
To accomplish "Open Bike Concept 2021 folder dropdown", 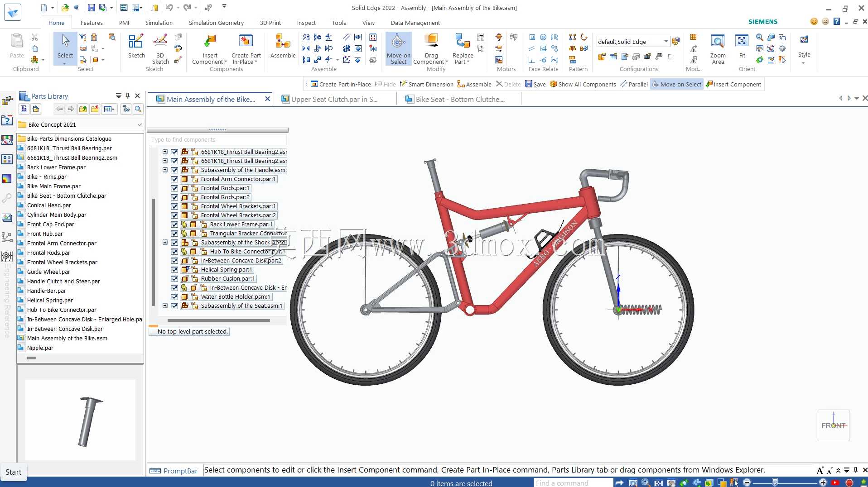I will pyautogui.click(x=140, y=124).
